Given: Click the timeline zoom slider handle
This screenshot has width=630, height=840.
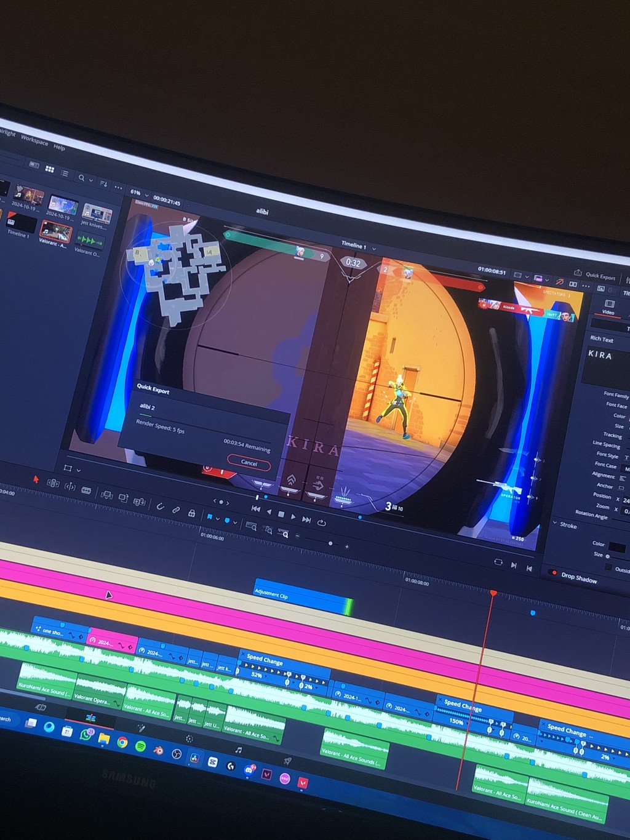Looking at the screenshot, I should (x=331, y=543).
